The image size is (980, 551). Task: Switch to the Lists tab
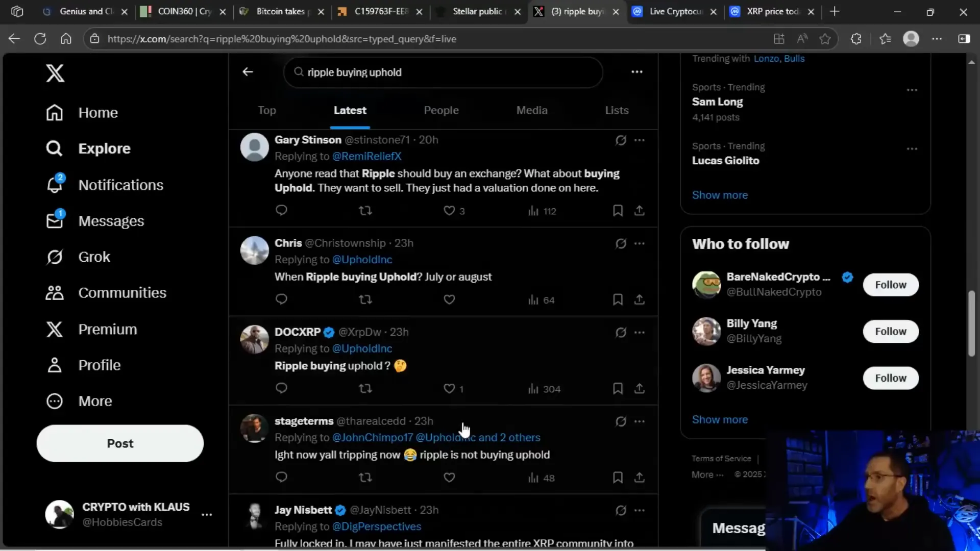617,110
